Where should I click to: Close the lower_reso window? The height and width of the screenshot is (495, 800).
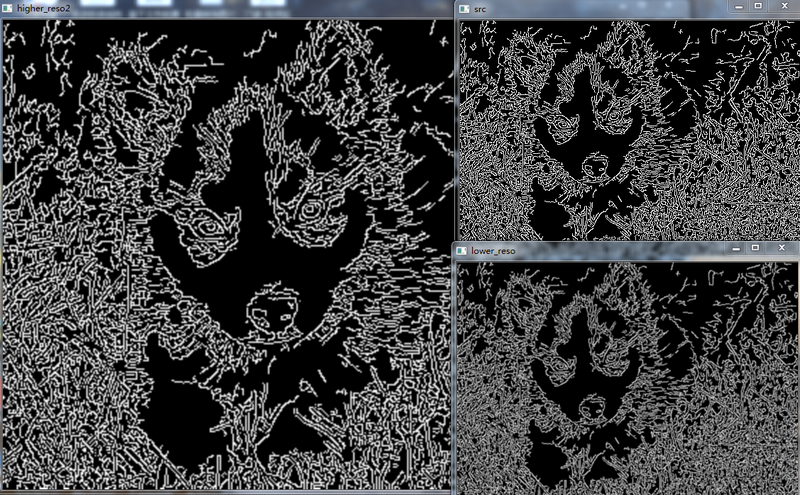coord(782,248)
